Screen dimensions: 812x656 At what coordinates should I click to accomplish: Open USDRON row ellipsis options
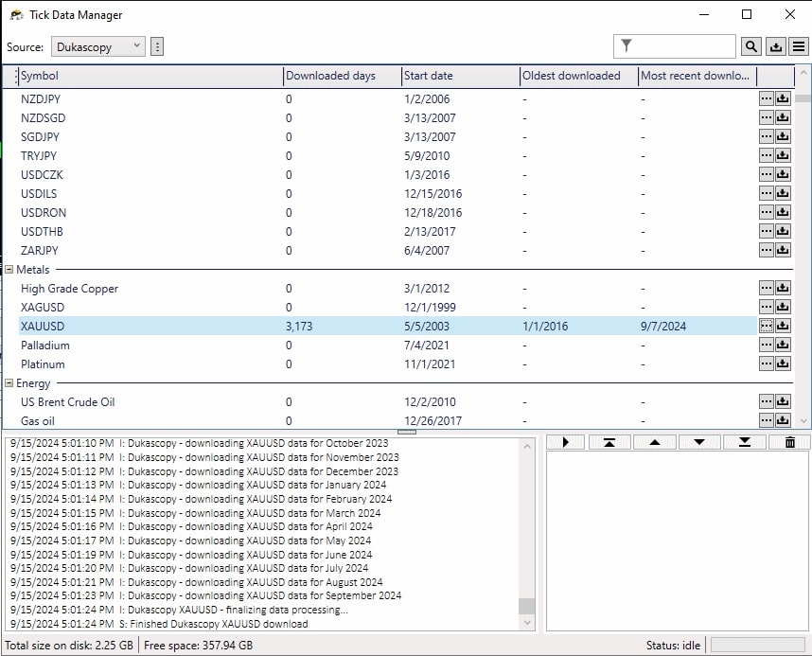point(767,212)
